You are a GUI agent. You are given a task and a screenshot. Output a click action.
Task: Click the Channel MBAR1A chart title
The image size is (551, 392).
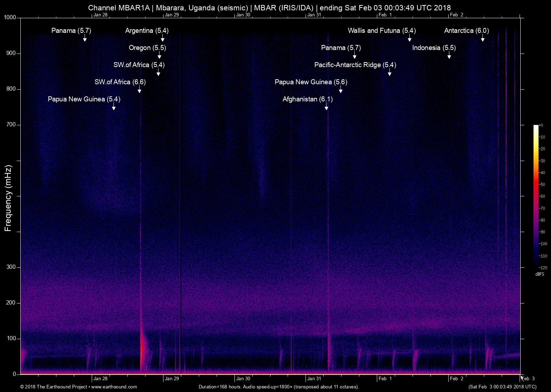tap(269, 7)
